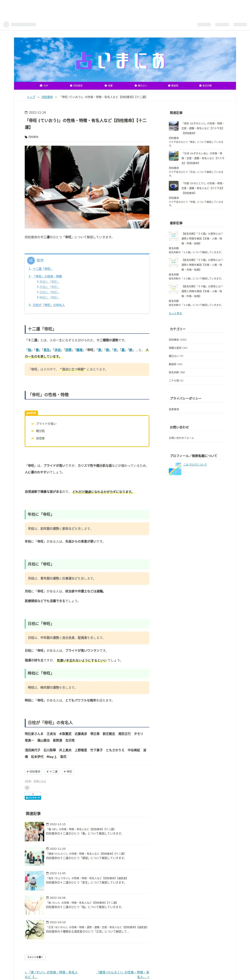Viewport: 250px width, 980px height.
Task: Click もっと見る in the sidebar
Action: [175, 314]
